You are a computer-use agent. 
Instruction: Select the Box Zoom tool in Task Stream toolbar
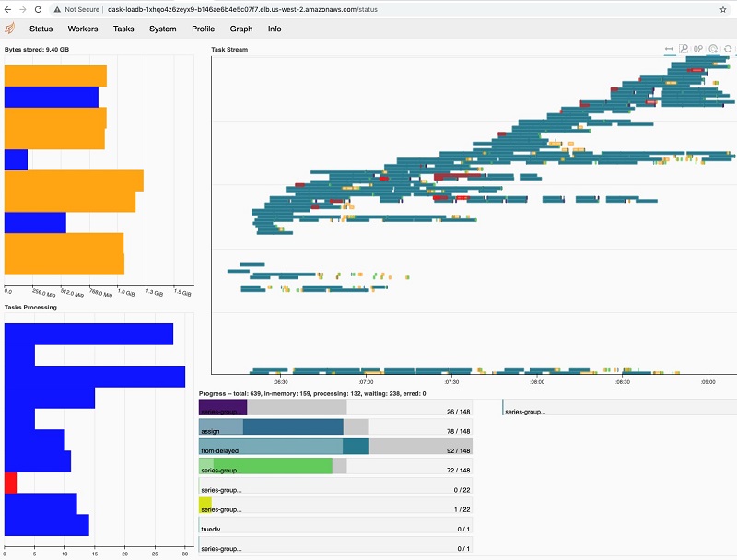[684, 49]
